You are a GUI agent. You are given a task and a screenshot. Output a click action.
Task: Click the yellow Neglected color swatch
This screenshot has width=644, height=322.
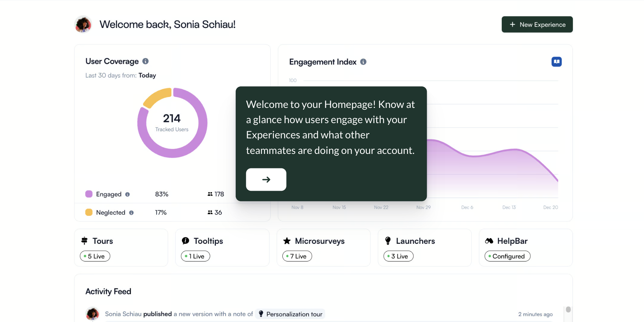(x=89, y=212)
